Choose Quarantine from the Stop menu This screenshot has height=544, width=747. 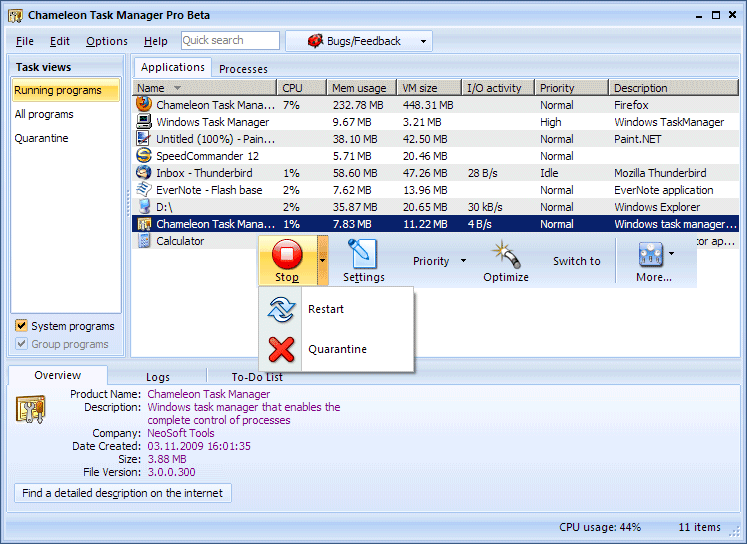336,349
